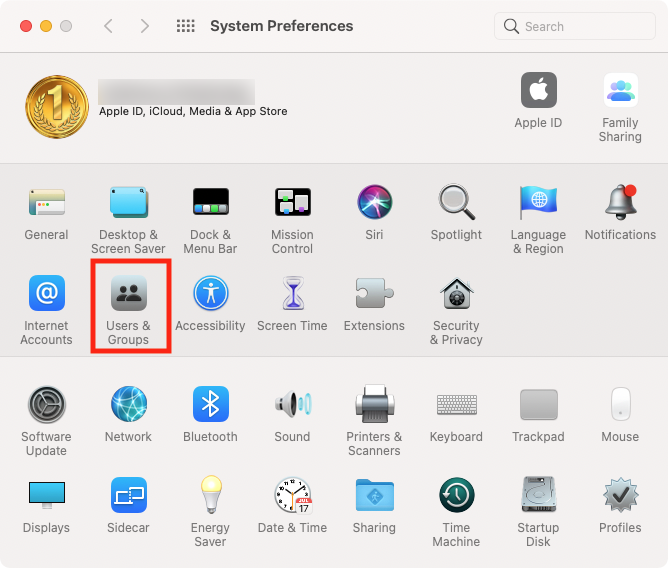The width and height of the screenshot is (668, 568).
Task: Click 'Apple ID, iCloud, Media & App Store' text
Action: pos(193,112)
